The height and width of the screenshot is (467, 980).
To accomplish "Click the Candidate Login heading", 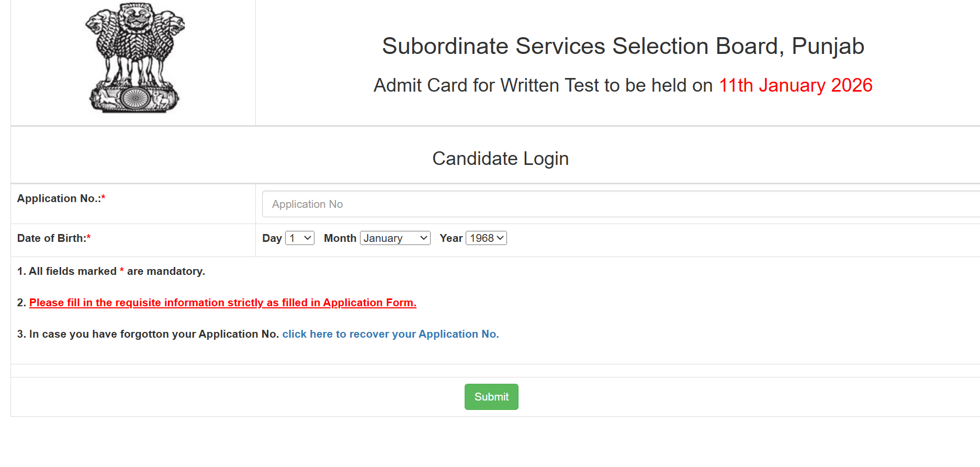I will point(500,159).
